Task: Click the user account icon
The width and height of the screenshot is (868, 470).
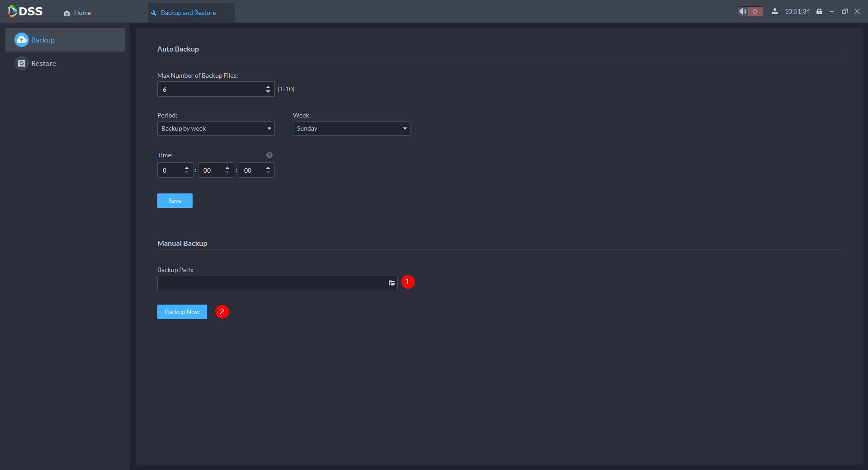Action: click(775, 11)
